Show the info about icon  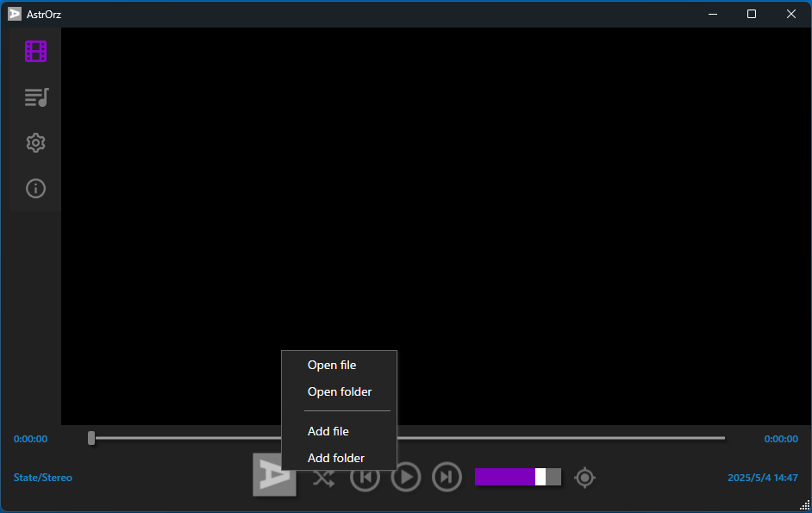(x=35, y=188)
